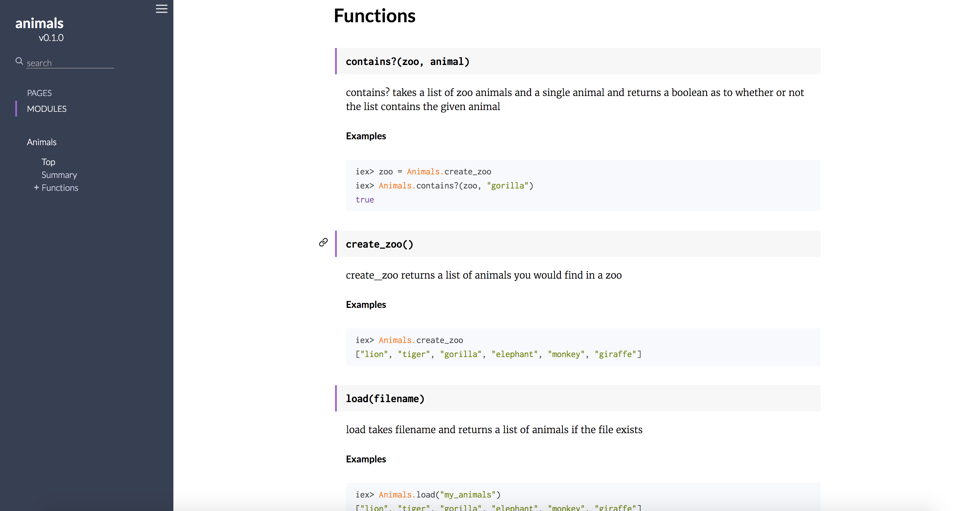Screen dimensions: 980x511
Task: Open the Animals module in sidebar
Action: [x=42, y=142]
